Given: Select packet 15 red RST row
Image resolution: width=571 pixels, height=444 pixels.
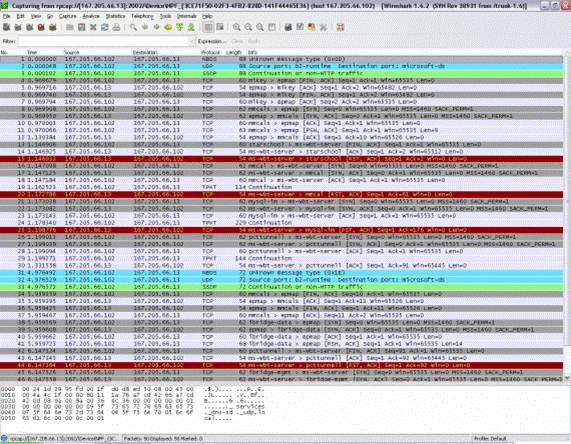Looking at the screenshot, I should [281, 159].
